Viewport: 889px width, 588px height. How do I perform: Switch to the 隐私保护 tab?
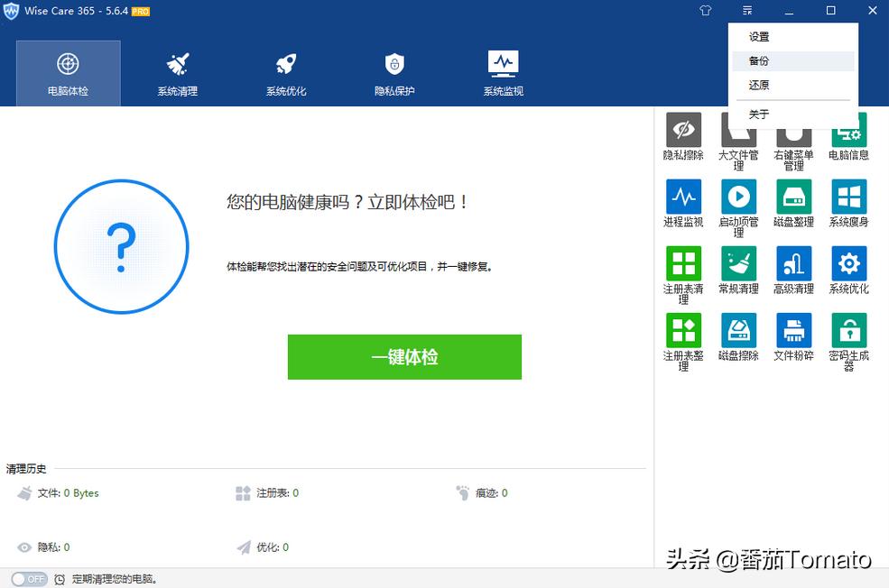393,73
